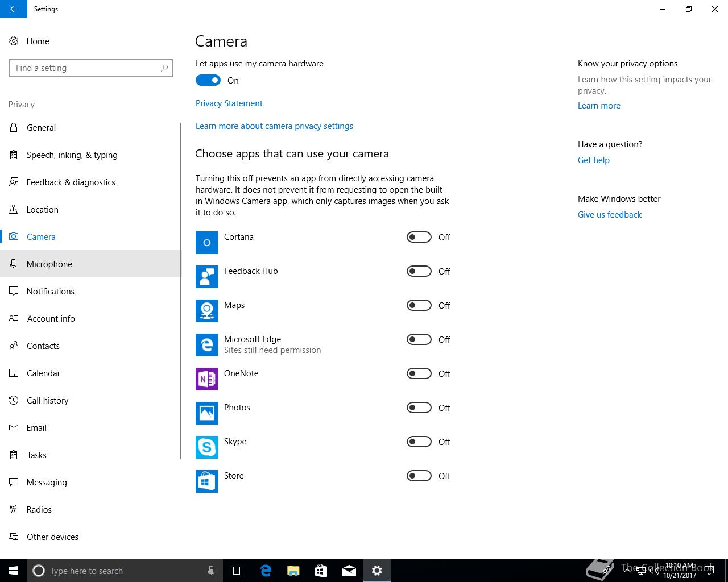Open the Privacy Statement link
Screen dimensions: 728x582
(x=229, y=103)
